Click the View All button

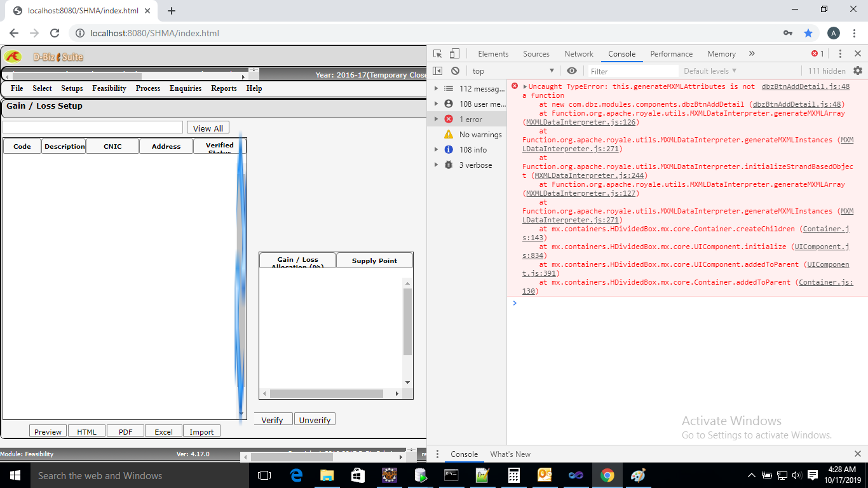(x=208, y=128)
